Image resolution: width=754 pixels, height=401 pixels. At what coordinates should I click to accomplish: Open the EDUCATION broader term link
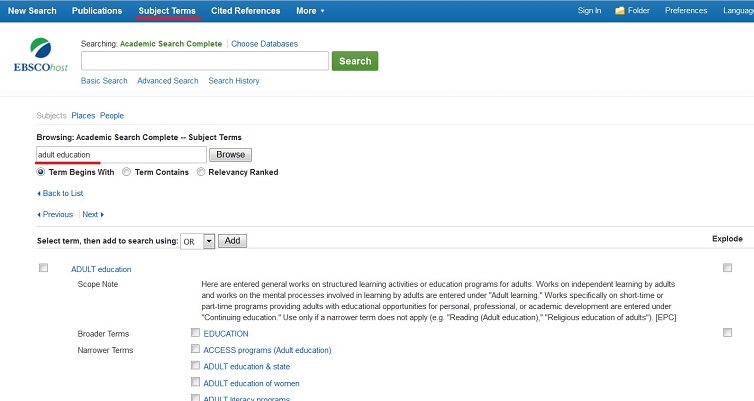coord(226,334)
